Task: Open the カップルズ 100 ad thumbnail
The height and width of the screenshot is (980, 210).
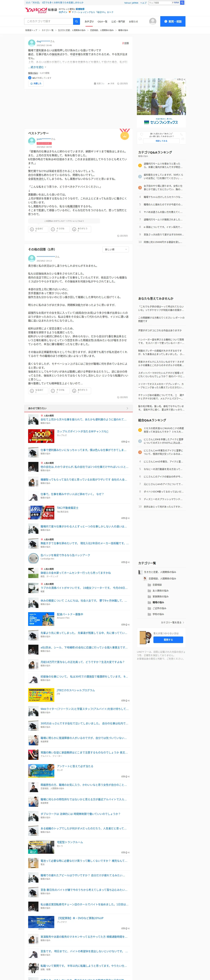Action: coord(41,436)
